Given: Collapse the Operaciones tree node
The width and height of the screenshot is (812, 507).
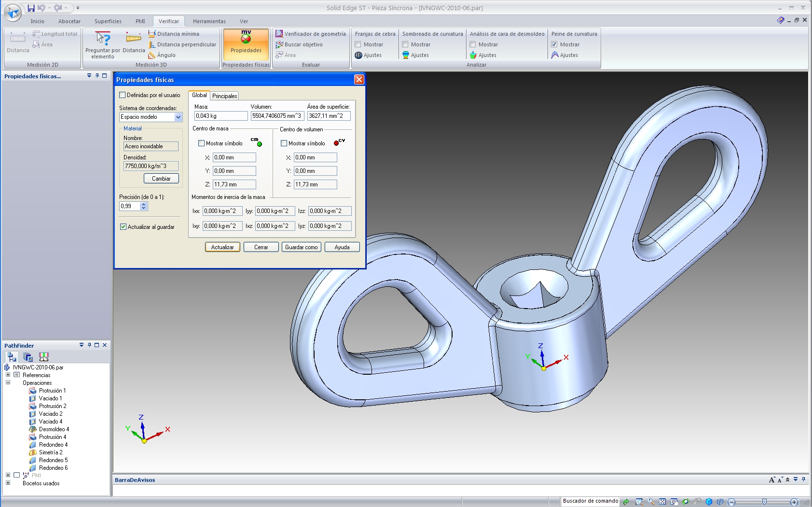Looking at the screenshot, I should 8,382.
